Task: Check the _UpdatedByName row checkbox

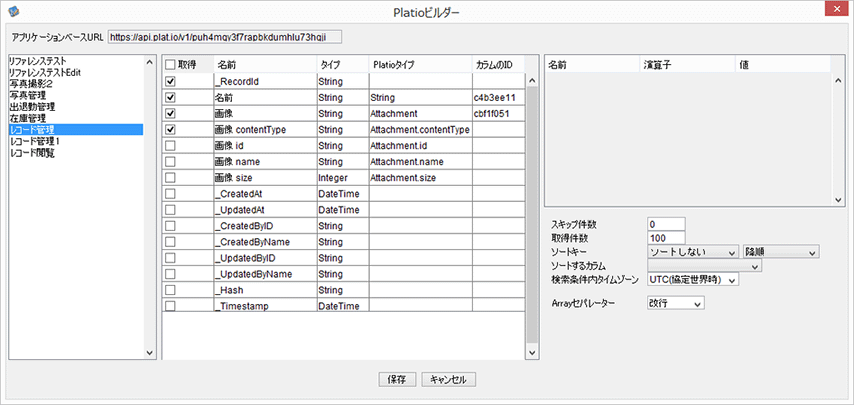Action: [170, 274]
